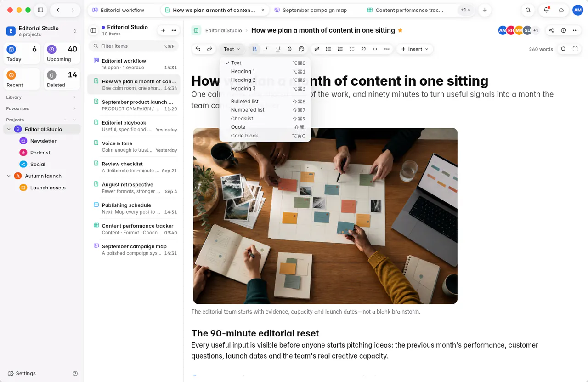This screenshot has width=588, height=382.
Task: Click the checklist toolbar icon
Action: [352, 49]
